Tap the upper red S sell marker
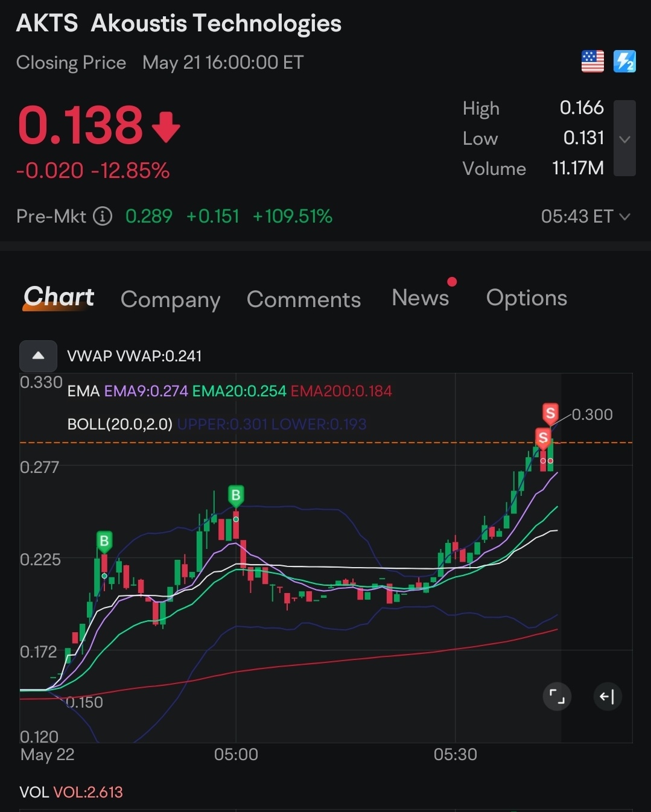The image size is (651, 812). click(550, 414)
